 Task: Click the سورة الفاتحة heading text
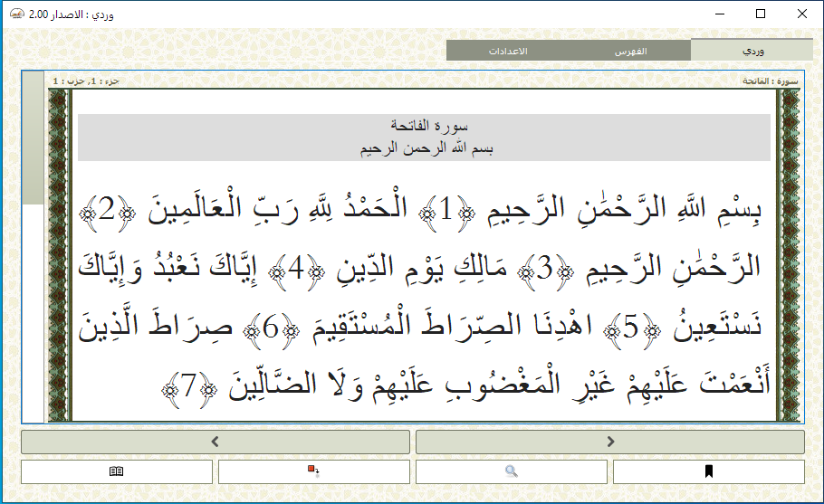(x=429, y=126)
